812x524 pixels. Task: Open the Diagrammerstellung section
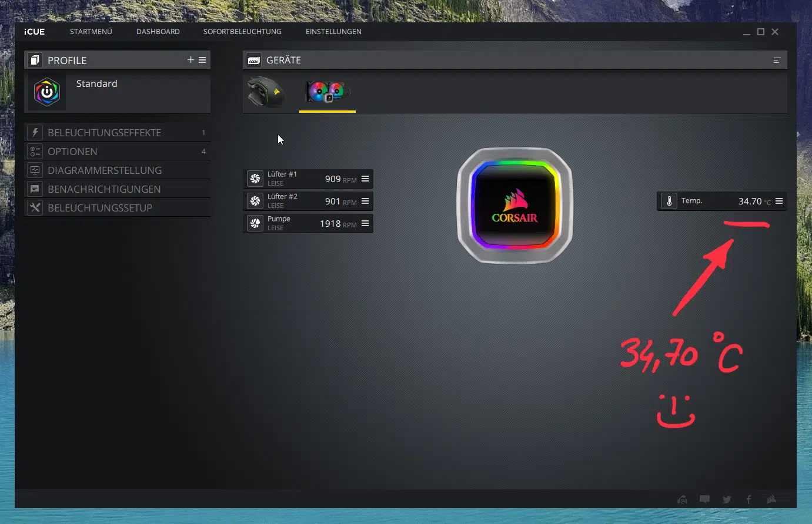click(105, 170)
